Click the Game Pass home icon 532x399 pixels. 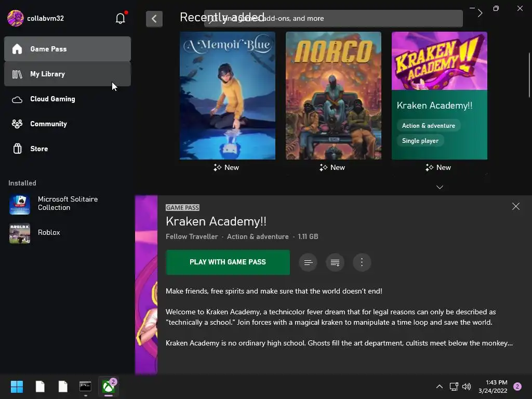tap(17, 49)
